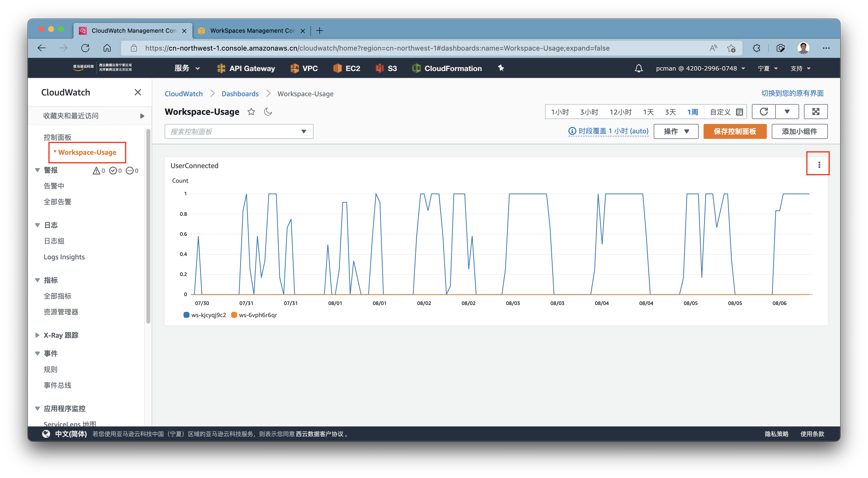Select the 1天 time range

pos(648,112)
